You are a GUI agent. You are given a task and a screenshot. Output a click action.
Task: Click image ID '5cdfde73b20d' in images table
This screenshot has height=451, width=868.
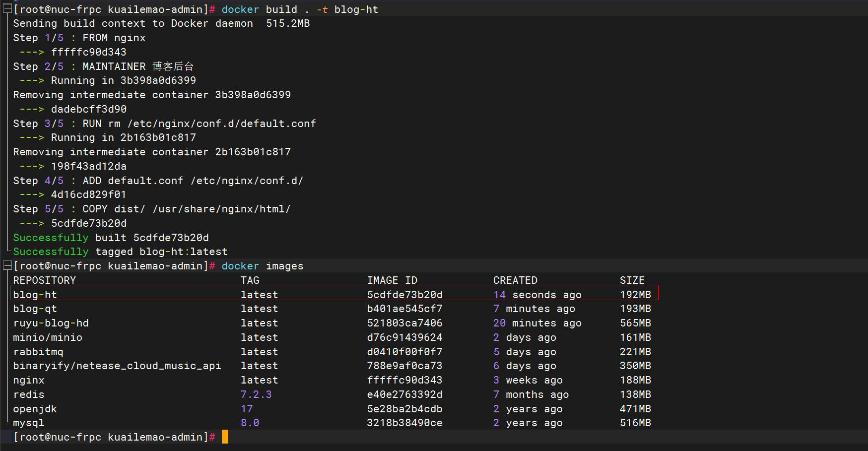tap(405, 295)
